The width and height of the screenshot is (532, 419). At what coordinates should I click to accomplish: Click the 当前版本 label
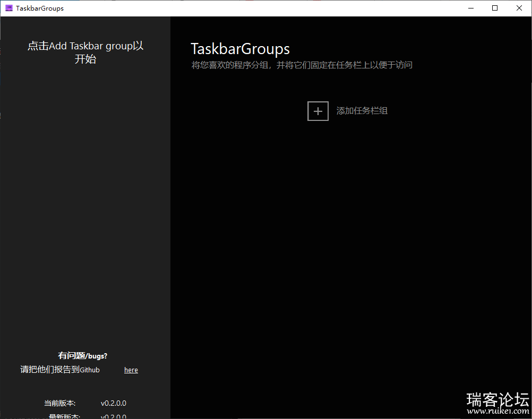pyautogui.click(x=59, y=403)
